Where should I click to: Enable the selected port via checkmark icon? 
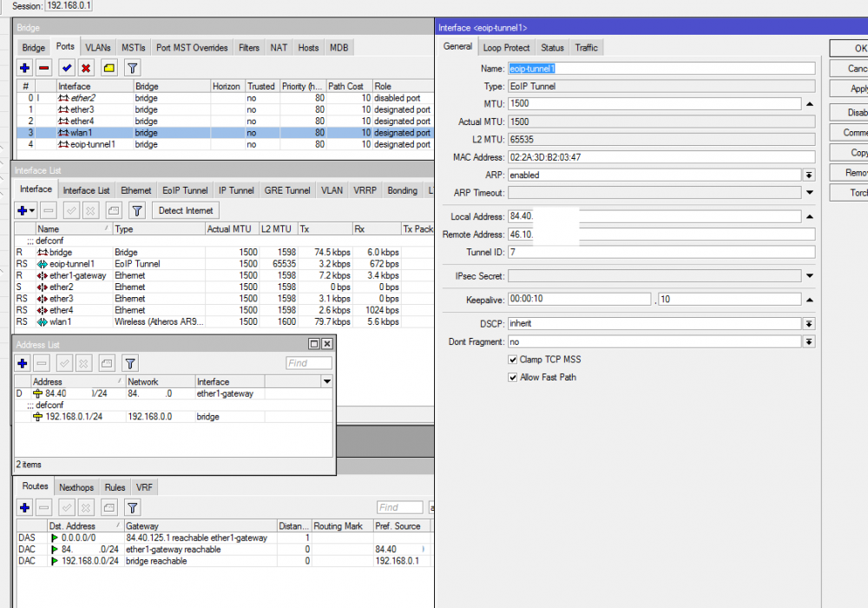click(66, 67)
